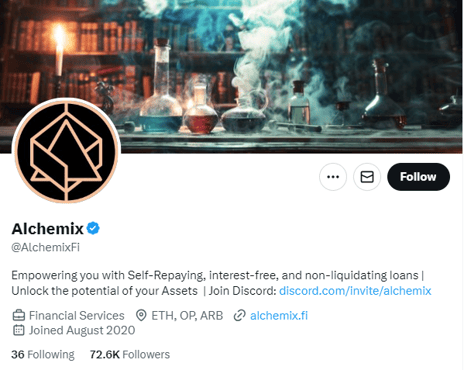Click the location pin icon
The width and height of the screenshot is (464, 370).
(141, 315)
